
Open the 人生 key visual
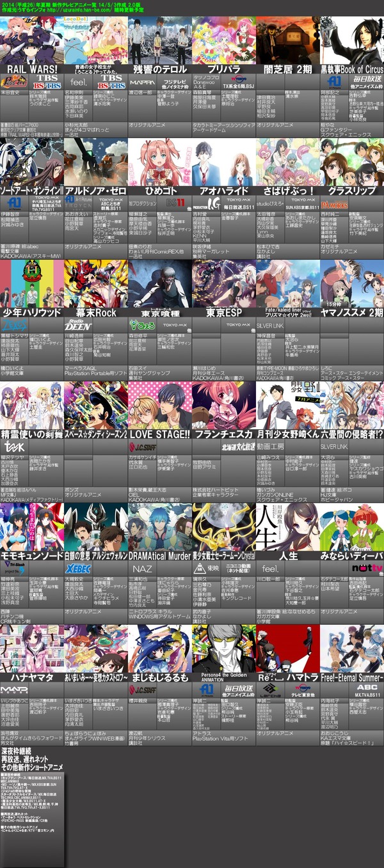tap(288, 526)
